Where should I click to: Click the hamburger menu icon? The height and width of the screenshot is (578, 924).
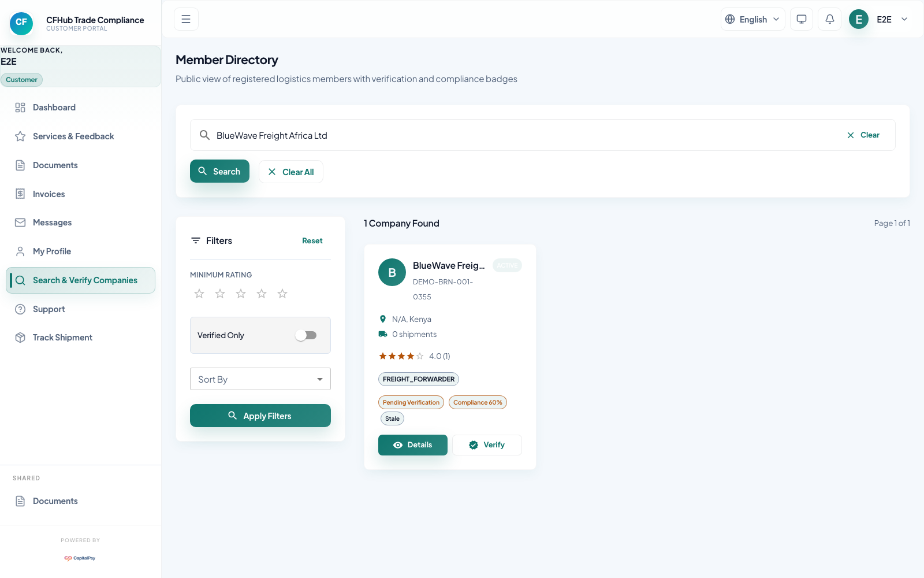click(x=186, y=19)
